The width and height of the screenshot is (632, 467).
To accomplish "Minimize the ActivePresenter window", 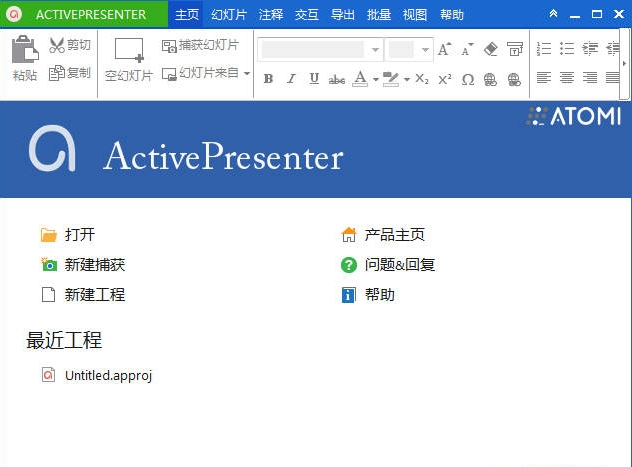I will pos(575,15).
